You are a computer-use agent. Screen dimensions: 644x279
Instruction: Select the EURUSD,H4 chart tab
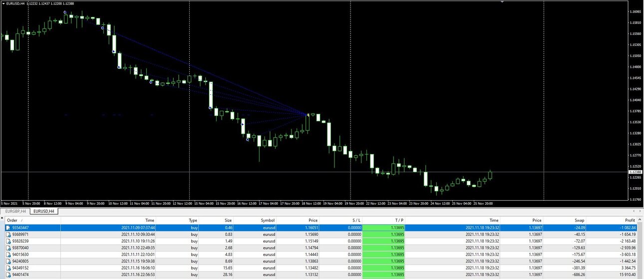[44, 211]
